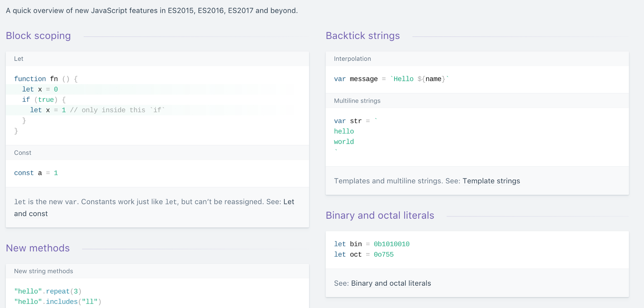Image resolution: width=644 pixels, height=308 pixels.
Task: Click the "Block scoping" section heading
Action: (x=38, y=36)
